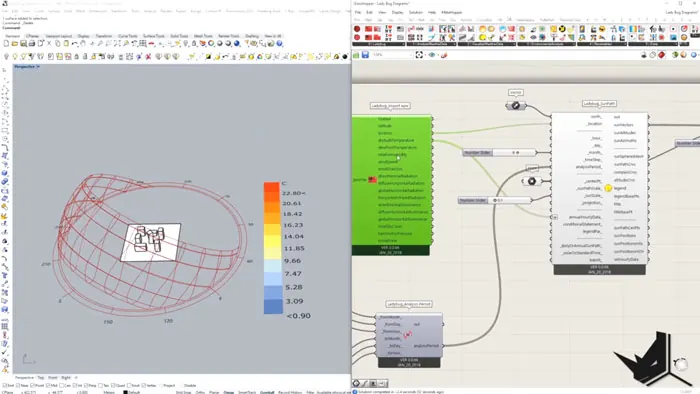The height and width of the screenshot is (394, 700).
Task: Click the Undo arrow in Rhino toolbar
Action: pos(74,43)
